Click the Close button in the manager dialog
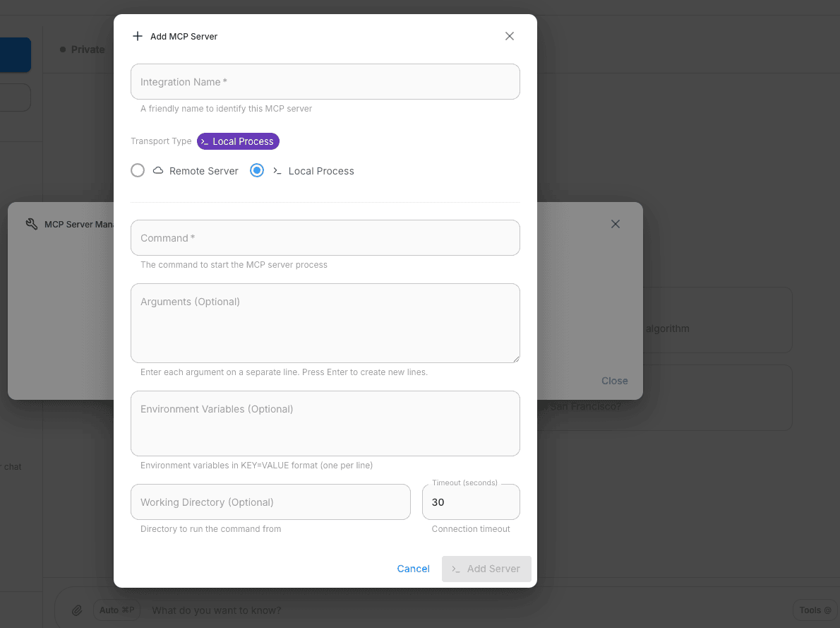This screenshot has width=840, height=628. pos(614,381)
